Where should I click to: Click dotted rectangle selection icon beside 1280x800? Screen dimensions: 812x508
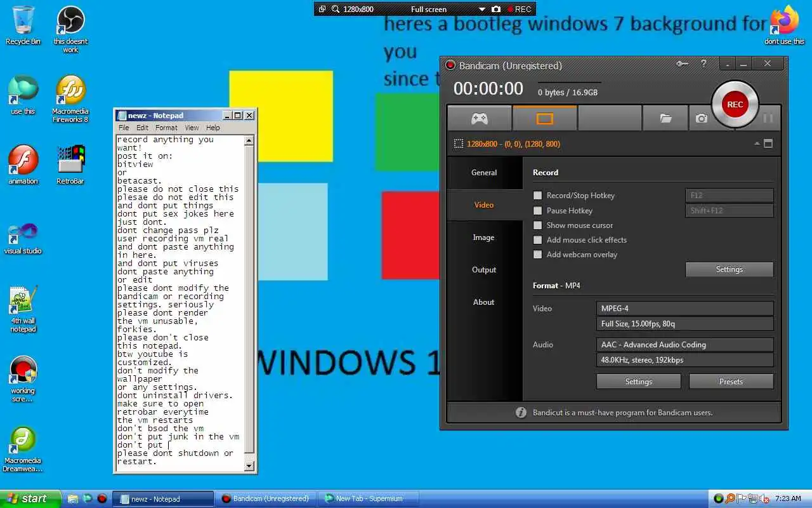coord(458,144)
